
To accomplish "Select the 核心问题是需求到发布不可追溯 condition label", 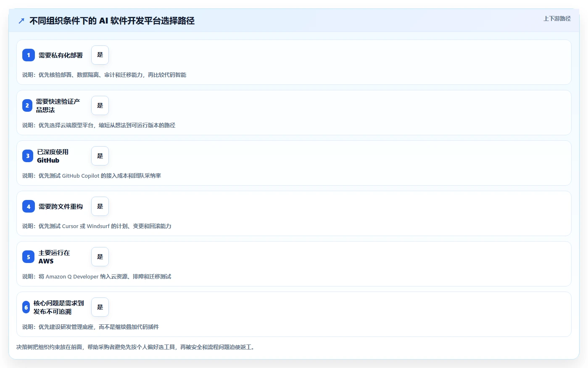I will point(59,307).
